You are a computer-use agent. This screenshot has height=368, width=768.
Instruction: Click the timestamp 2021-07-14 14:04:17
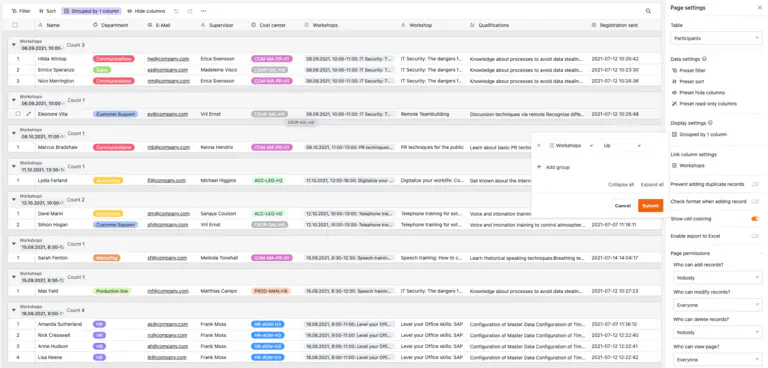point(615,258)
